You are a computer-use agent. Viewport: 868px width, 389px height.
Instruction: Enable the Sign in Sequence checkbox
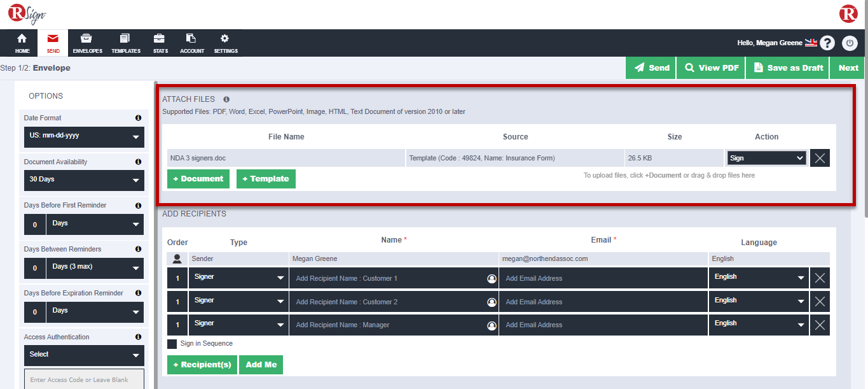point(172,344)
